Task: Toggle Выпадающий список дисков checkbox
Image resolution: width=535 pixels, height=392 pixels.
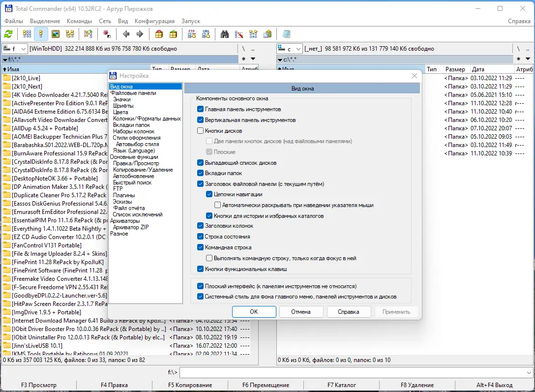Action: 200,163
